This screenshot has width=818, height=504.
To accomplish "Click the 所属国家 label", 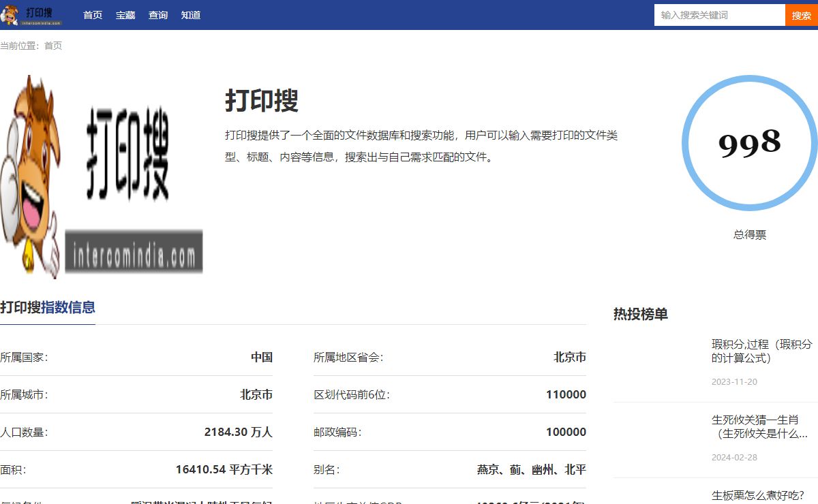I will (24, 358).
